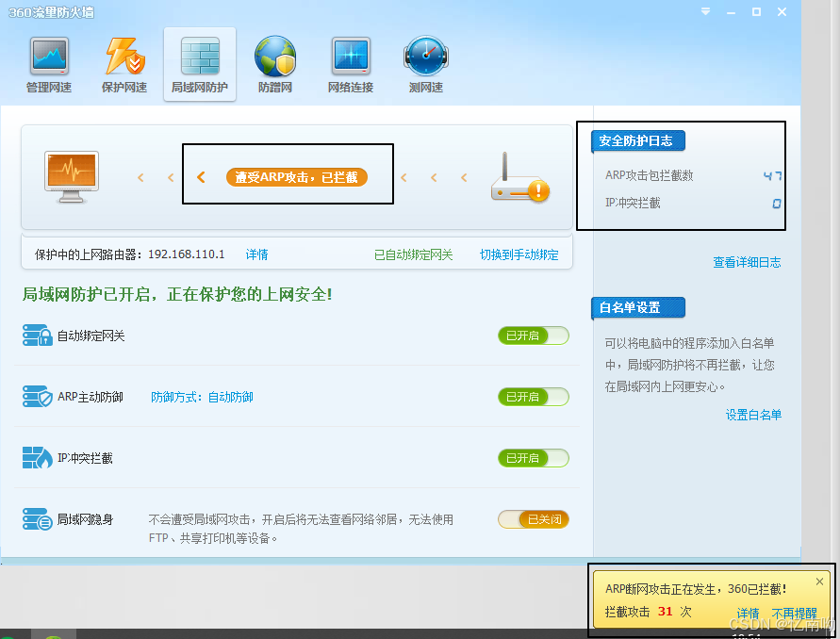Change 防御方式: 自动防御 setting
840x639 pixels.
click(x=202, y=397)
